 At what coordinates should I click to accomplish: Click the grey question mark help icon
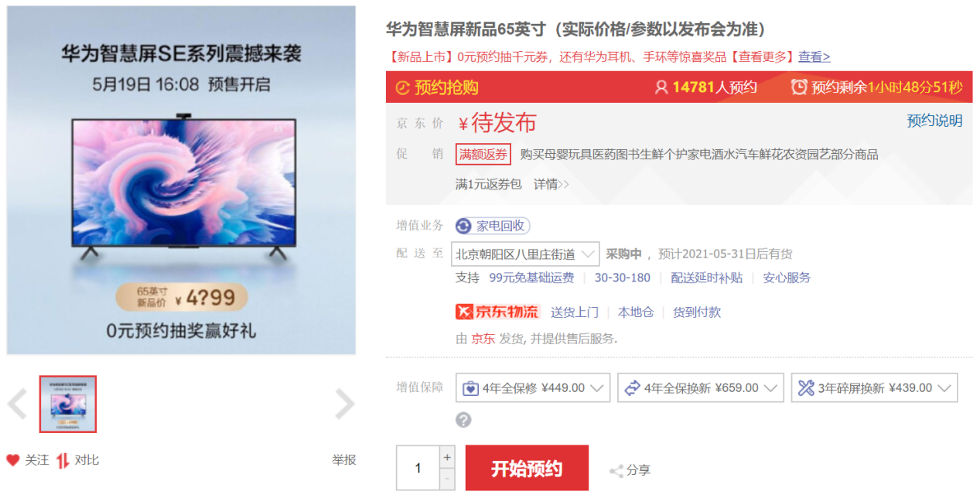pyautogui.click(x=463, y=420)
